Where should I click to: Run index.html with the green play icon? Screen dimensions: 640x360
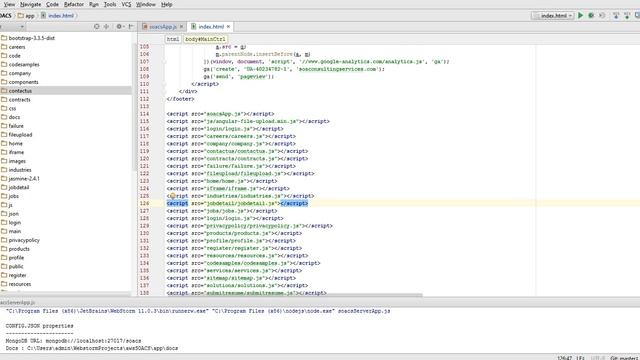coord(580,16)
